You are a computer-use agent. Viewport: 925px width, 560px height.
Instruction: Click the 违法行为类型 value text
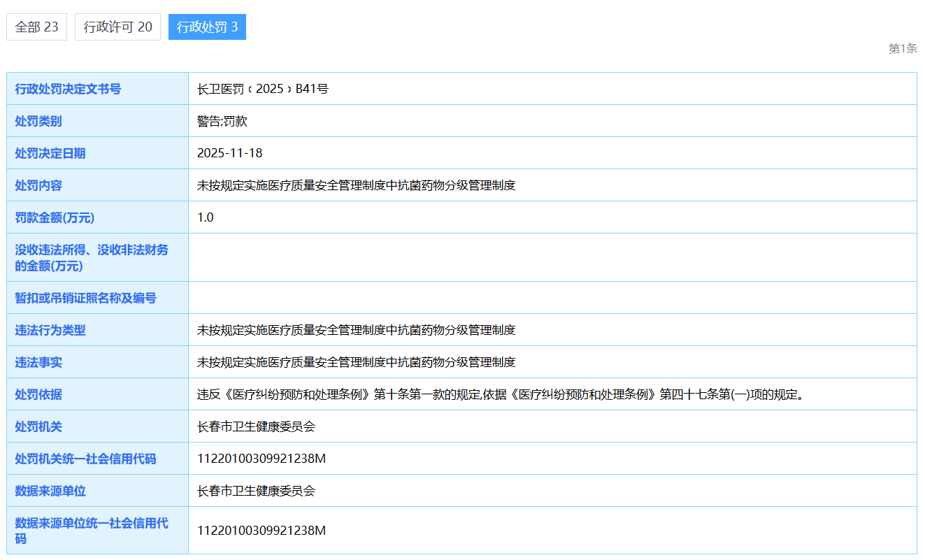pos(356,330)
